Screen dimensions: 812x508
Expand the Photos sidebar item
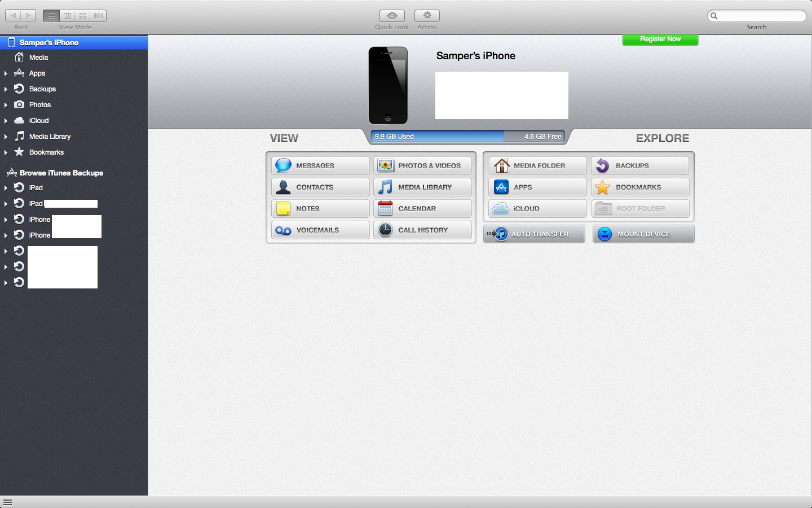[6, 105]
